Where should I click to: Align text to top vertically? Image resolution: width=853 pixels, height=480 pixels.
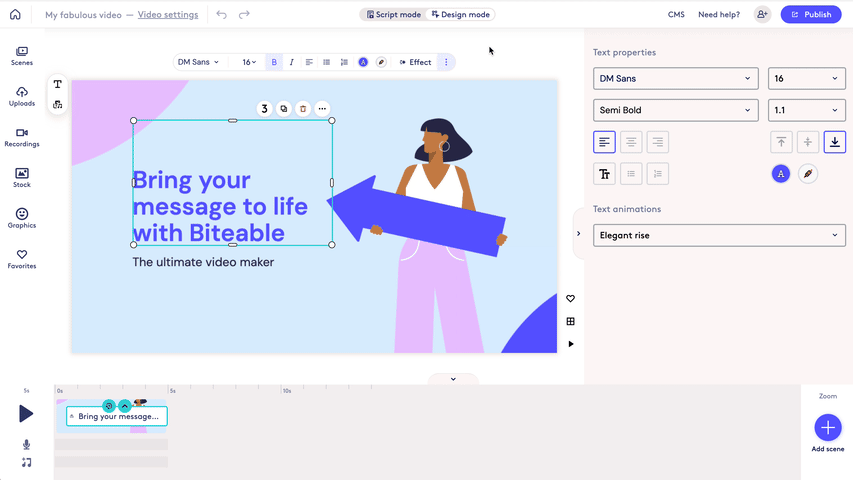click(x=781, y=142)
